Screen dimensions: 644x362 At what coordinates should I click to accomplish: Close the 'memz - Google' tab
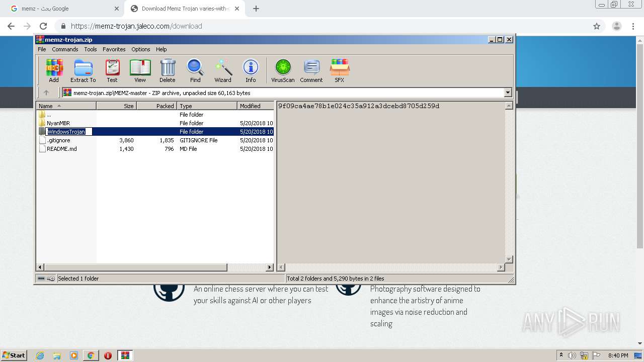click(x=116, y=9)
